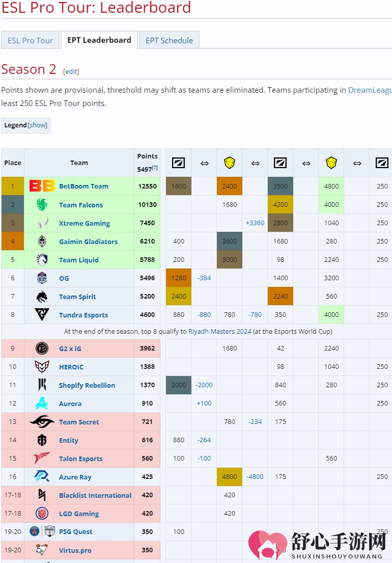Image resolution: width=392 pixels, height=563 pixels.
Task: Open the BetBoom Team name link
Action: tap(83, 186)
